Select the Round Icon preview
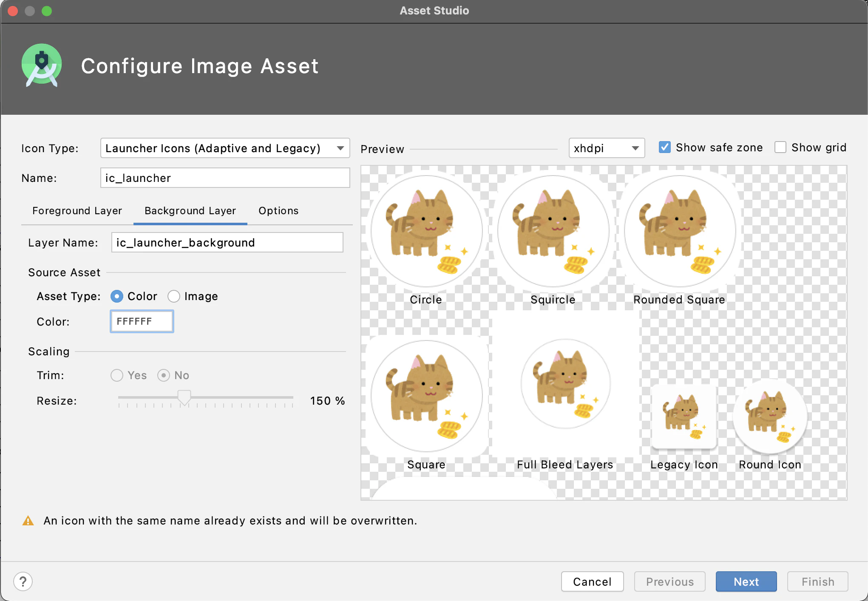This screenshot has width=868, height=601. coord(770,417)
